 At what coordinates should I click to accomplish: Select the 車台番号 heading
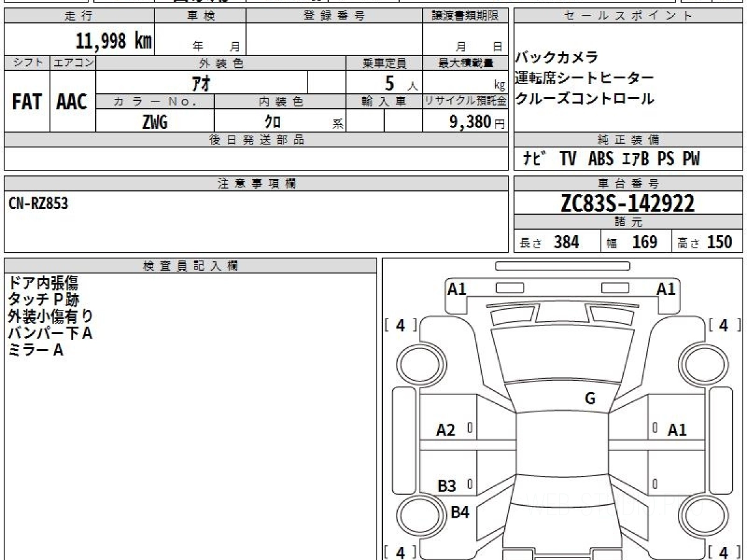629,184
